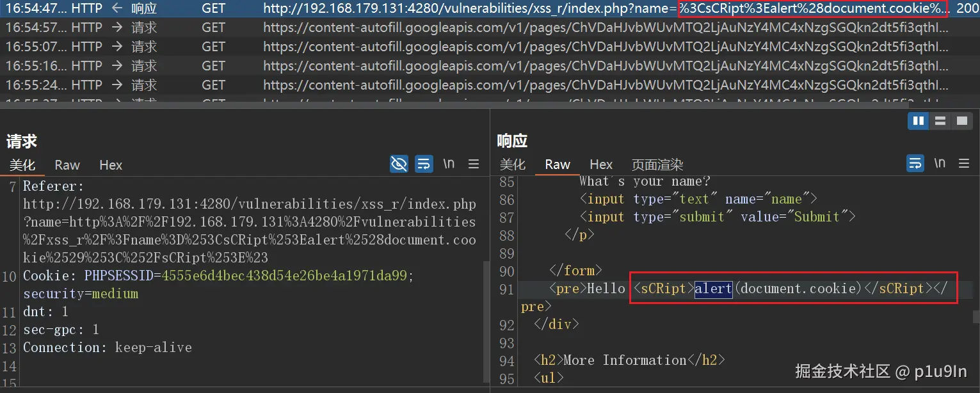980x393 pixels.
Task: Select the 16:55:07 request history row
Action: tap(490, 47)
